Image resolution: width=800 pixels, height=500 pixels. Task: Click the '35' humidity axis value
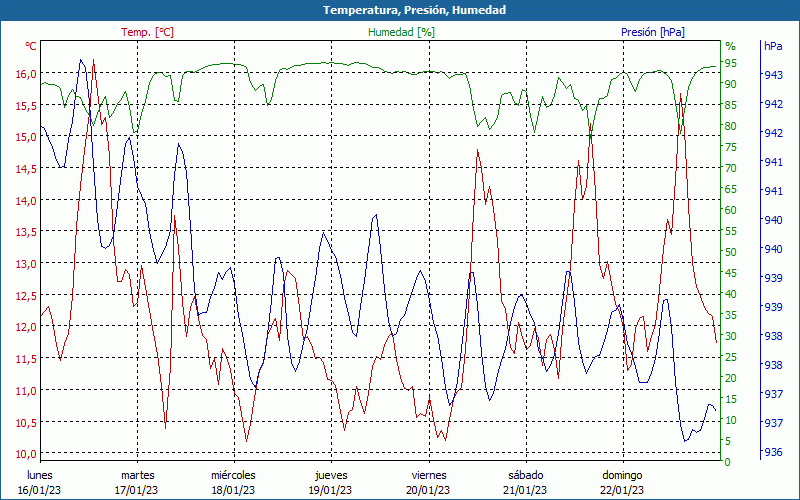pyautogui.click(x=731, y=315)
